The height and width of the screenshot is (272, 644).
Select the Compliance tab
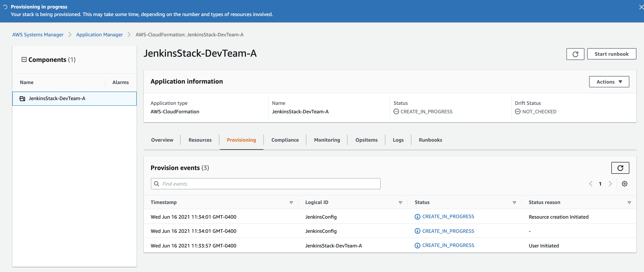pos(285,140)
